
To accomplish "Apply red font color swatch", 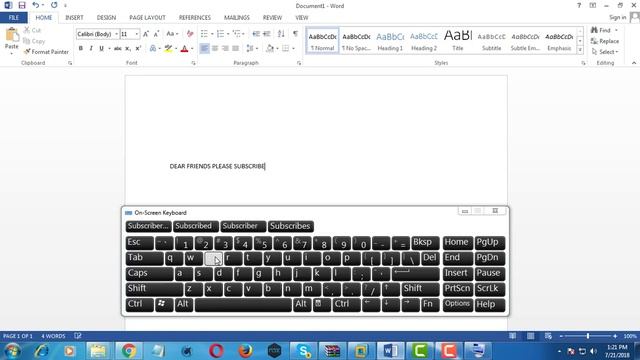I will (184, 49).
